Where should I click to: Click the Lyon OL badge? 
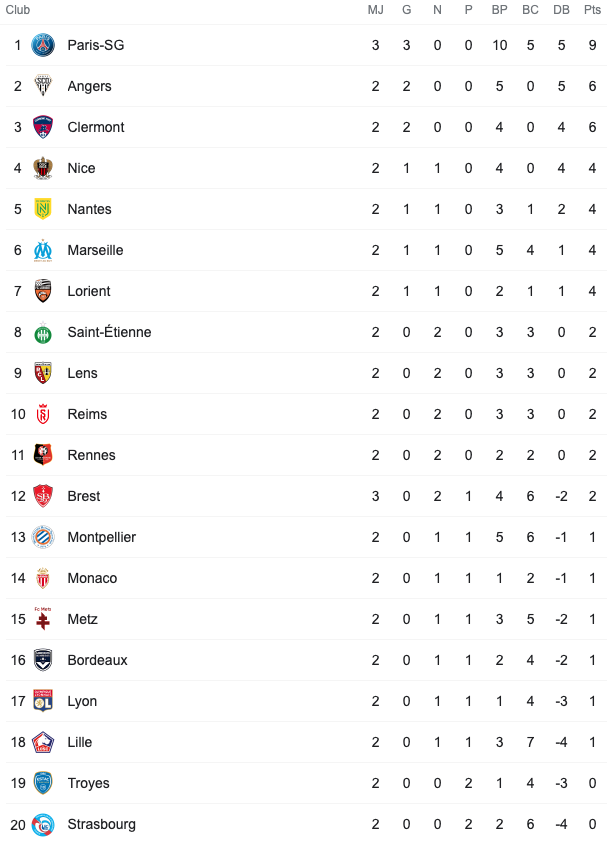click(43, 701)
